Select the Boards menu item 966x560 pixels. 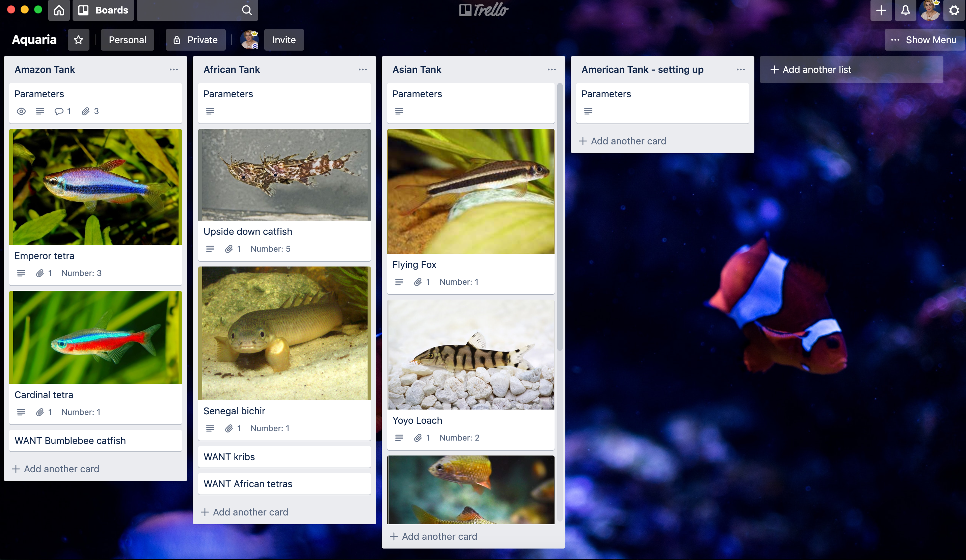[103, 10]
